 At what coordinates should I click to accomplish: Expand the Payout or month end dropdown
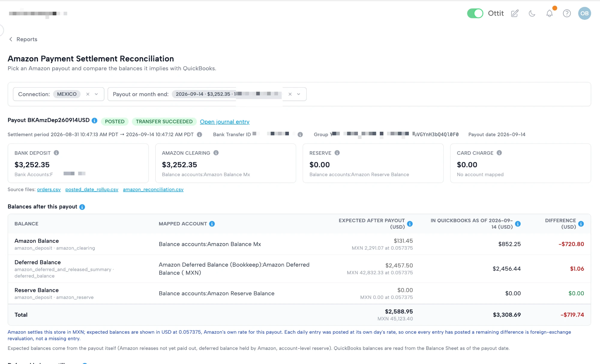(x=298, y=94)
